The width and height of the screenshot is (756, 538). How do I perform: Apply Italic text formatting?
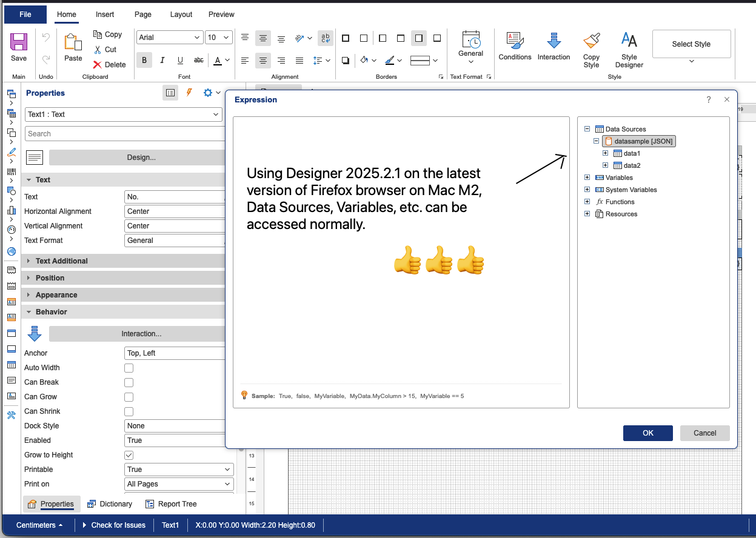[x=162, y=60]
